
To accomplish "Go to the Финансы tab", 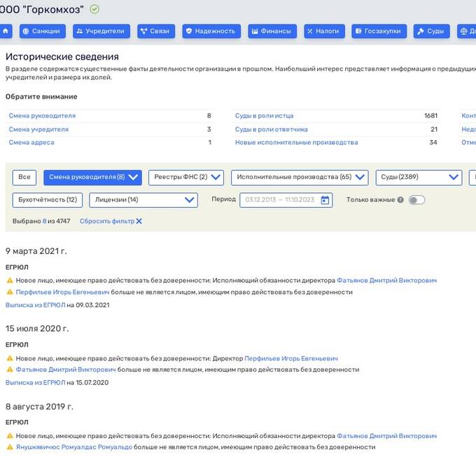I will tap(272, 31).
